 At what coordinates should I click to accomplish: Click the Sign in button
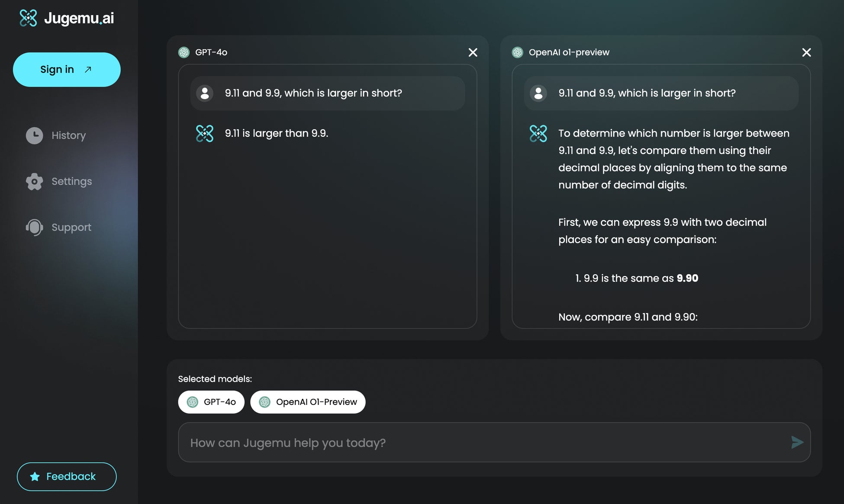67,70
